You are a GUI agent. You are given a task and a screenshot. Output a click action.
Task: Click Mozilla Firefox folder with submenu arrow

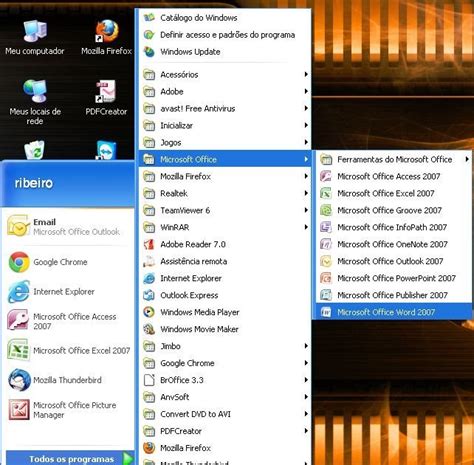tap(225, 176)
